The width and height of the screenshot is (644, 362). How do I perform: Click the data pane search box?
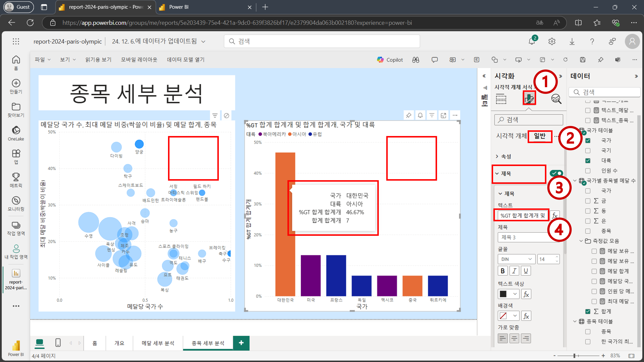[x=604, y=92]
